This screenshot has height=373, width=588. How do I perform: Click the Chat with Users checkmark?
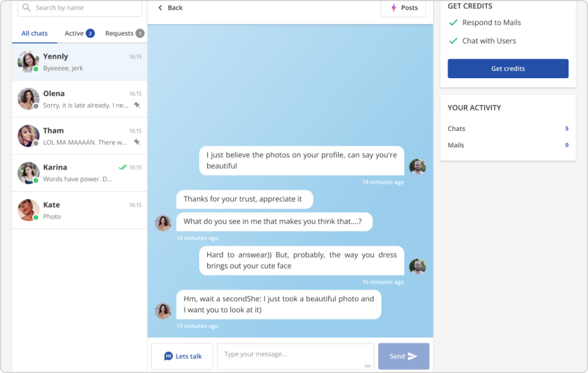(453, 41)
